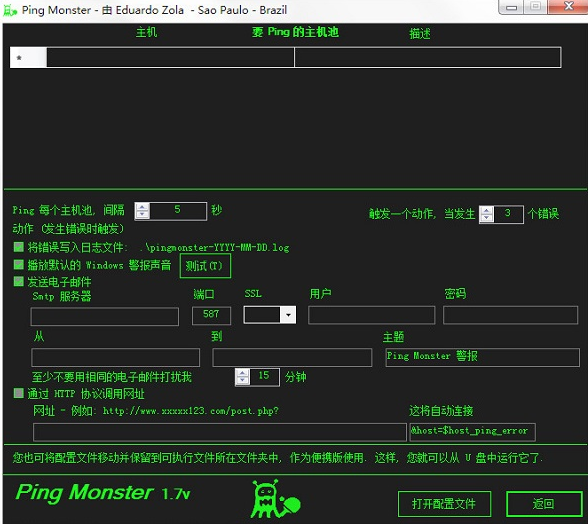Screen dimensions: 588x524
Task: Decrease email minutes interval with down arrow
Action: [242, 381]
